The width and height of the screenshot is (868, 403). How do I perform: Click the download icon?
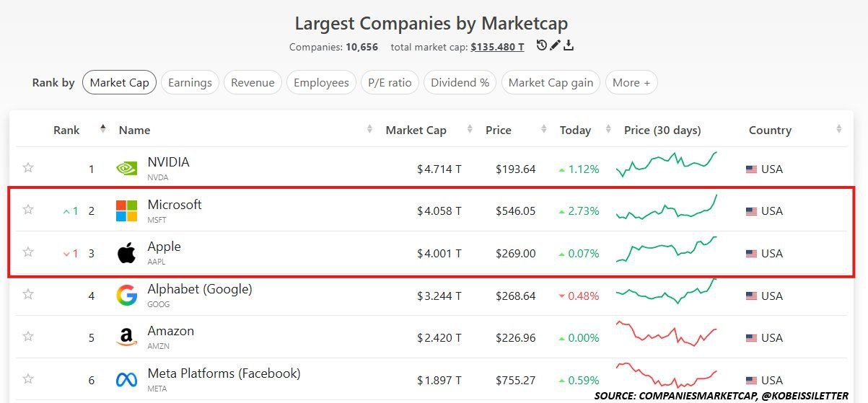click(569, 46)
